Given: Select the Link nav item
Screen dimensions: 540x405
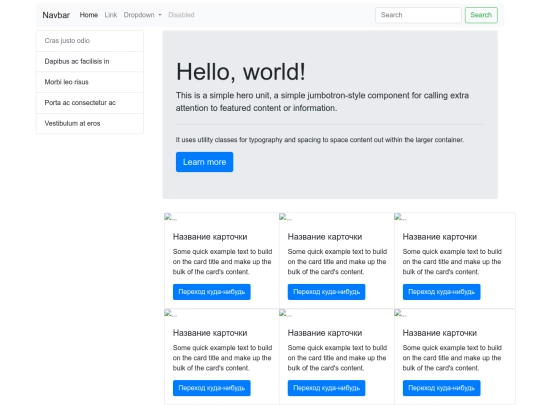Looking at the screenshot, I should (111, 15).
